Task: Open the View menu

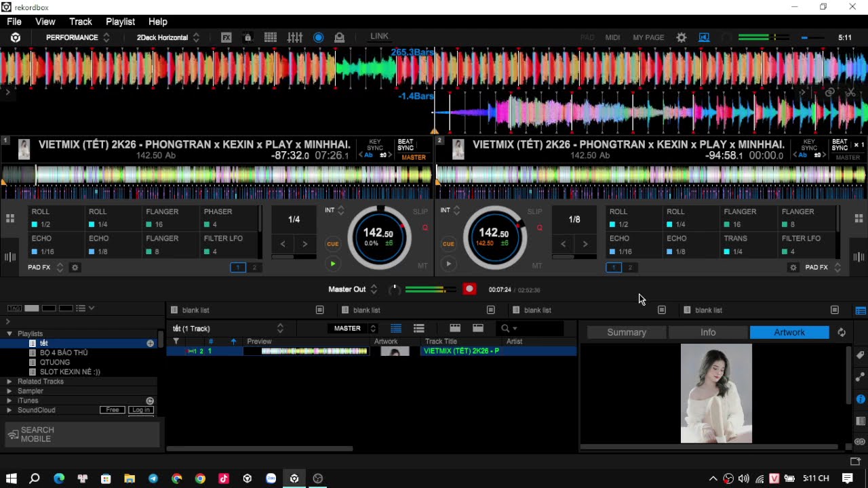Action: [x=45, y=22]
